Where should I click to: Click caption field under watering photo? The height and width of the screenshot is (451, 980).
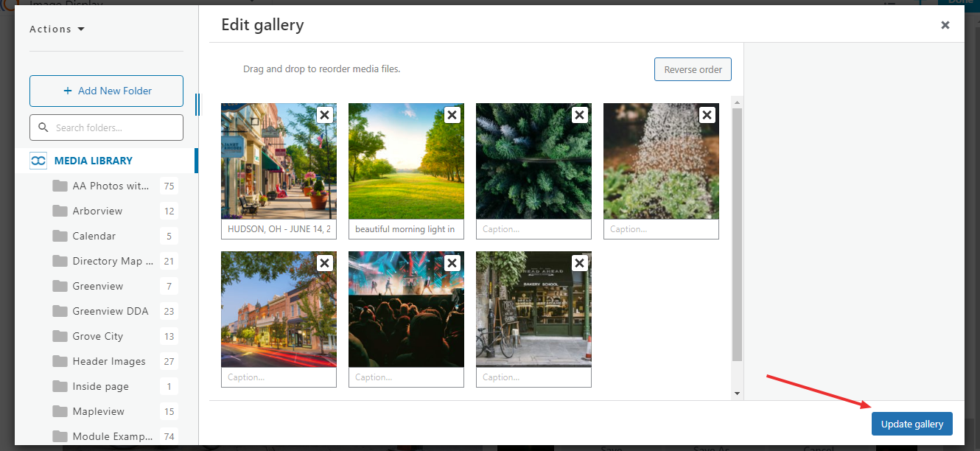661,229
